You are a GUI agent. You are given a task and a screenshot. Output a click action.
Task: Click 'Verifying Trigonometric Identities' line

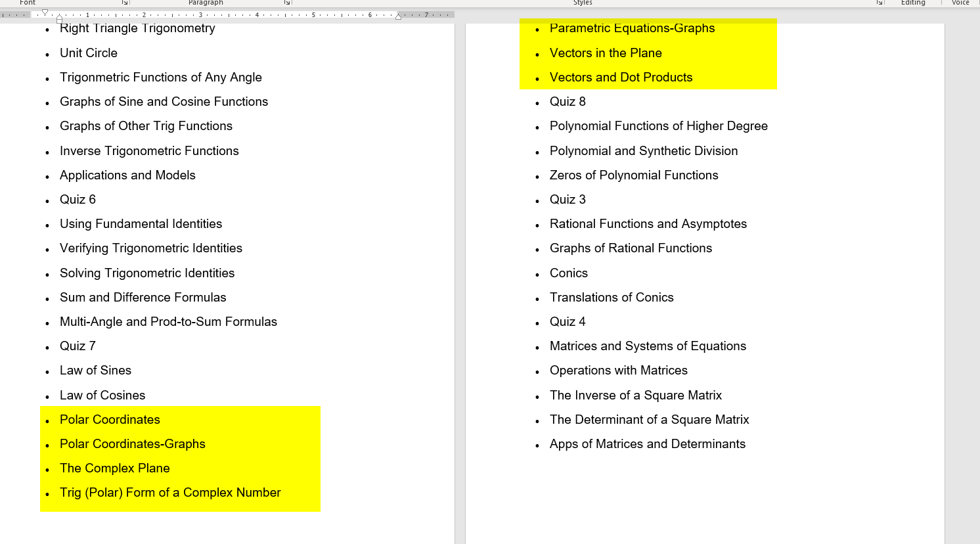tap(151, 248)
